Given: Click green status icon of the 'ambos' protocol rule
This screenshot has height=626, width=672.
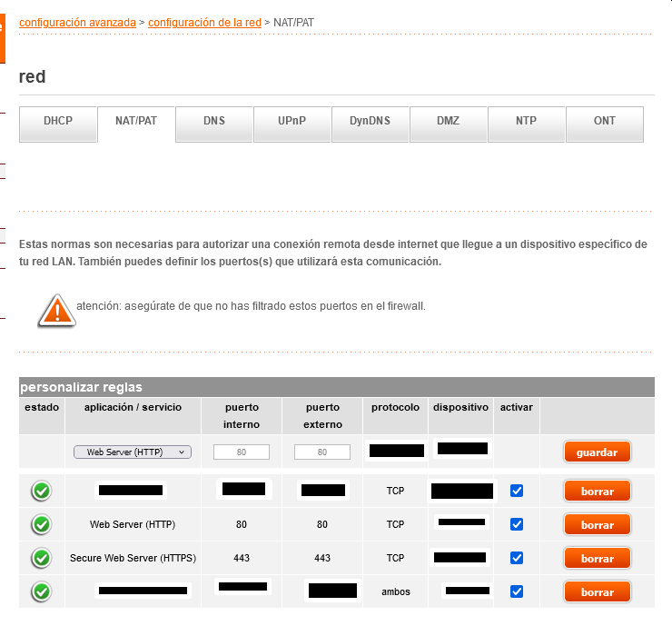Looking at the screenshot, I should click(x=41, y=591).
